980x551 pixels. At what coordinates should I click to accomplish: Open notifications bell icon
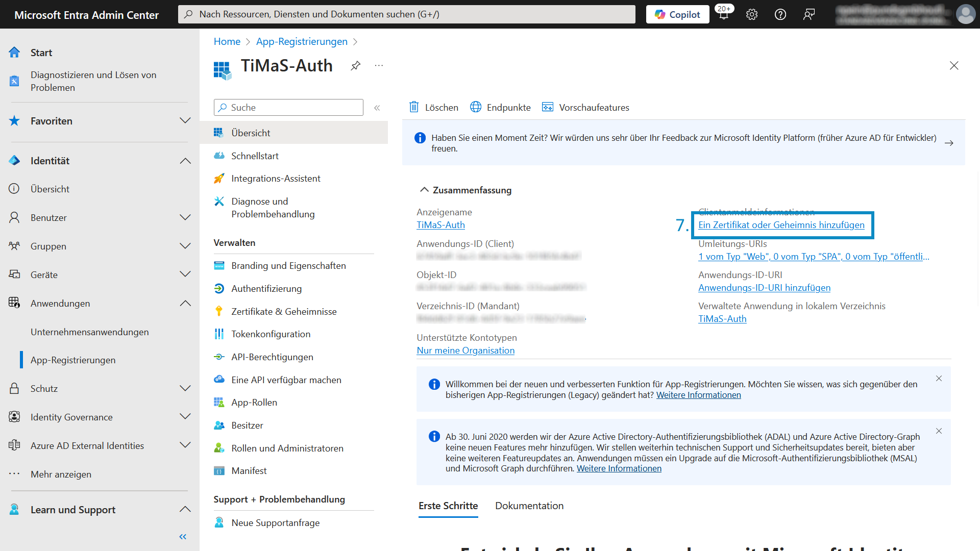coord(724,14)
